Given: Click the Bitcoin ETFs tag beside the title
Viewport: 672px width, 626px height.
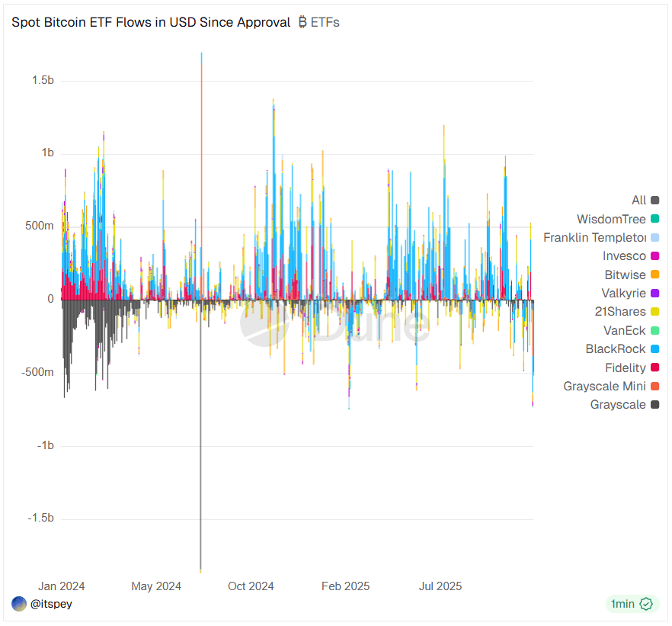Looking at the screenshot, I should (318, 22).
